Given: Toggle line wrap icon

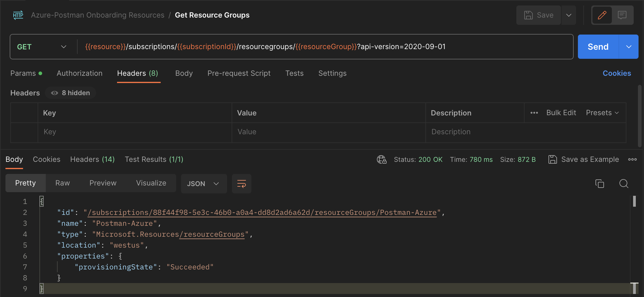Looking at the screenshot, I should tap(242, 184).
